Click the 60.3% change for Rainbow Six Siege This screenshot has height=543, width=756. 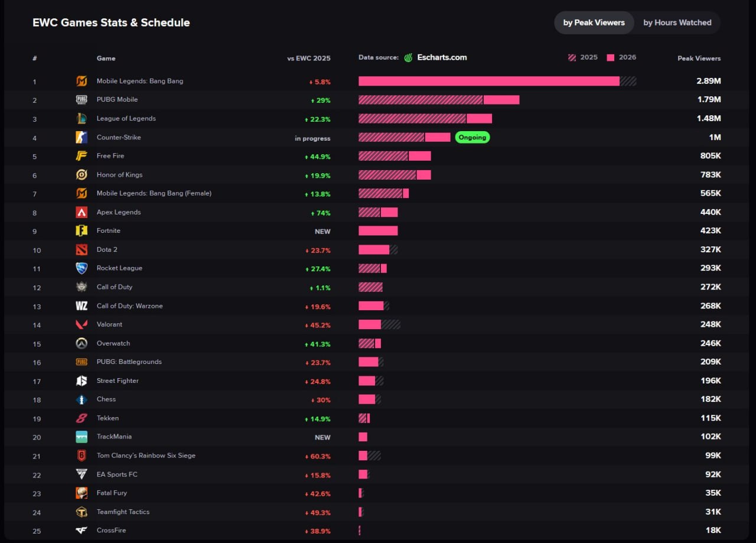318,456
